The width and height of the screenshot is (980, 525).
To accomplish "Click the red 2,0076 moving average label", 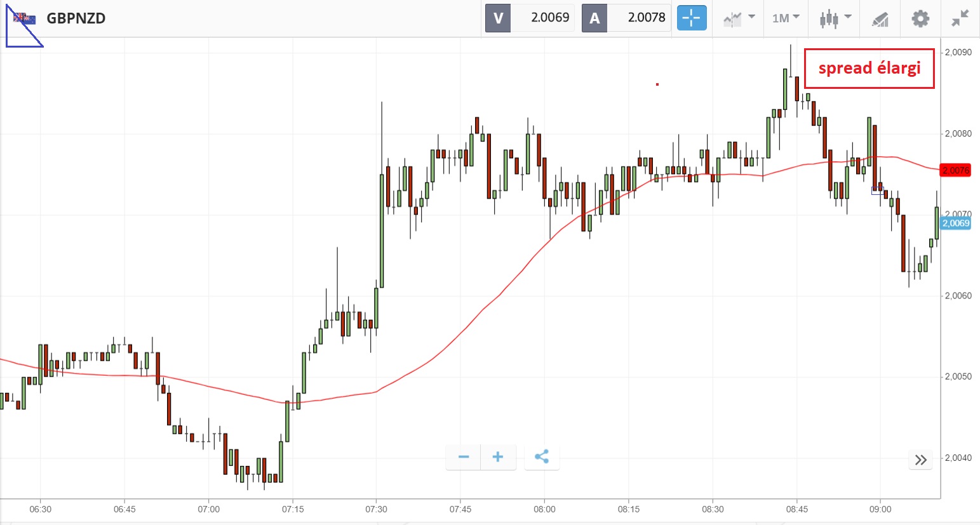I will (x=955, y=170).
